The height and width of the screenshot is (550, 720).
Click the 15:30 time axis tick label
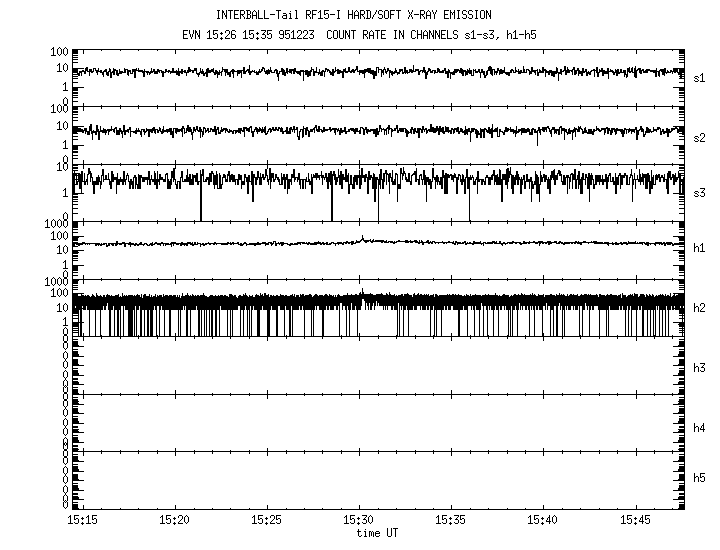[x=359, y=520]
